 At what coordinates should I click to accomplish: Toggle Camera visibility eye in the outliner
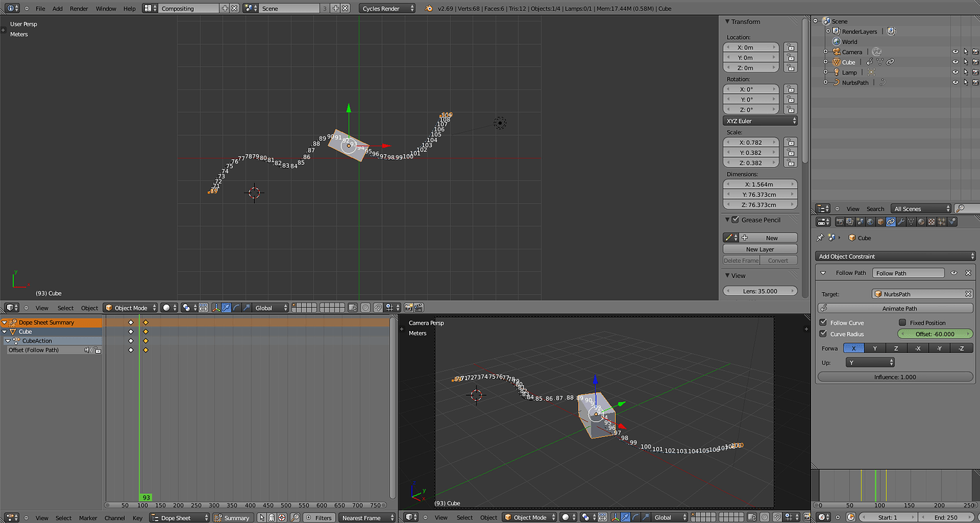tap(955, 52)
